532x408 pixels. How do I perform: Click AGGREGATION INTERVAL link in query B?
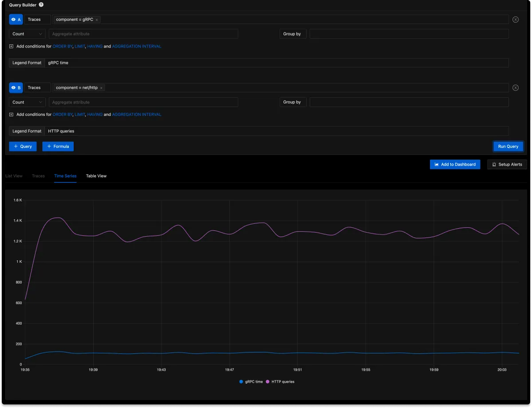click(136, 115)
